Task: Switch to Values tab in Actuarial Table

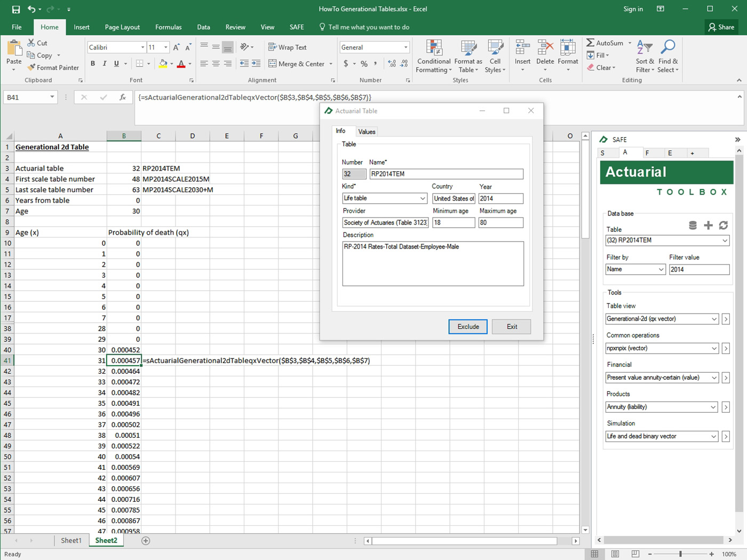Action: click(x=367, y=132)
